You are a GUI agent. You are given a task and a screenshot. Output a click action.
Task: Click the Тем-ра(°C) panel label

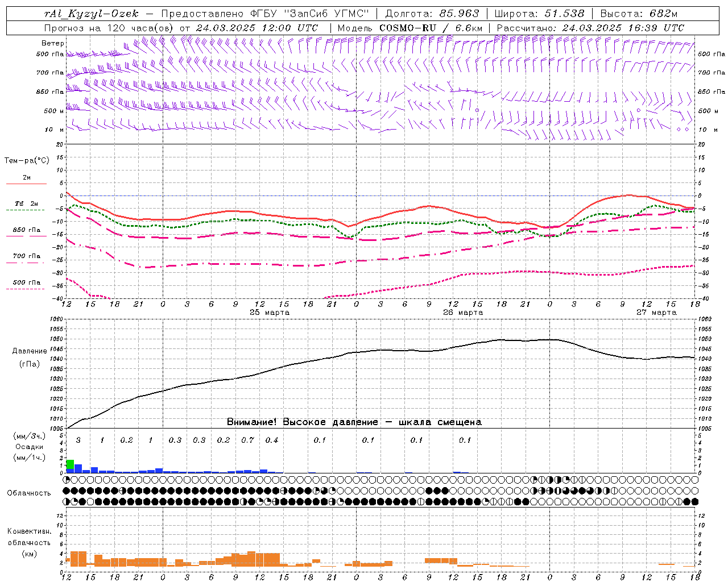[x=27, y=161]
